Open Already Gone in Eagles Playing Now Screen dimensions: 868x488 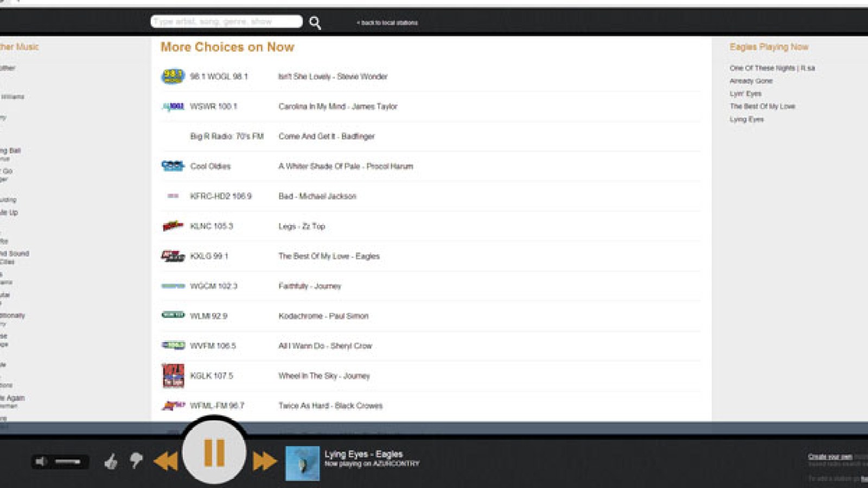751,81
